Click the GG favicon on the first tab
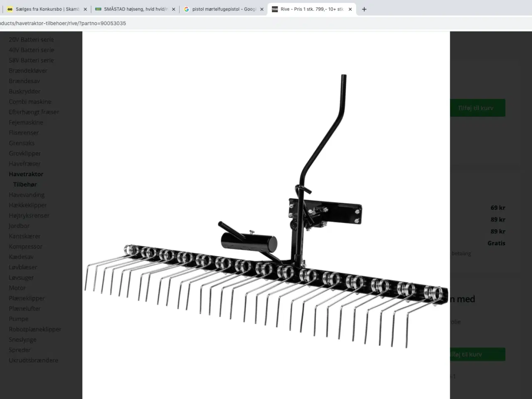The image size is (532, 399). click(x=10, y=9)
